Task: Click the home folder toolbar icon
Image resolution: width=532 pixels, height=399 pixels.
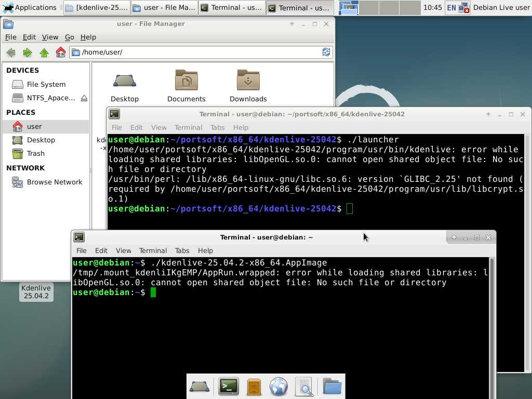Action: 61,52
